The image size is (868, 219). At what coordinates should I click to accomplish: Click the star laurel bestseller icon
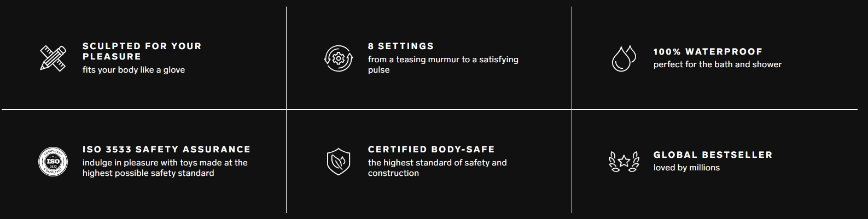(624, 162)
